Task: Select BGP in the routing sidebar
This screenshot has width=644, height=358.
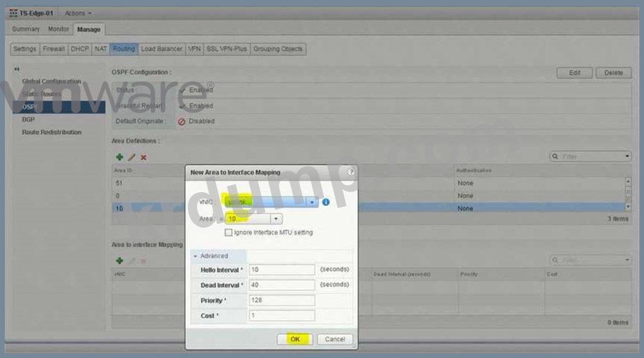Action: [x=28, y=119]
